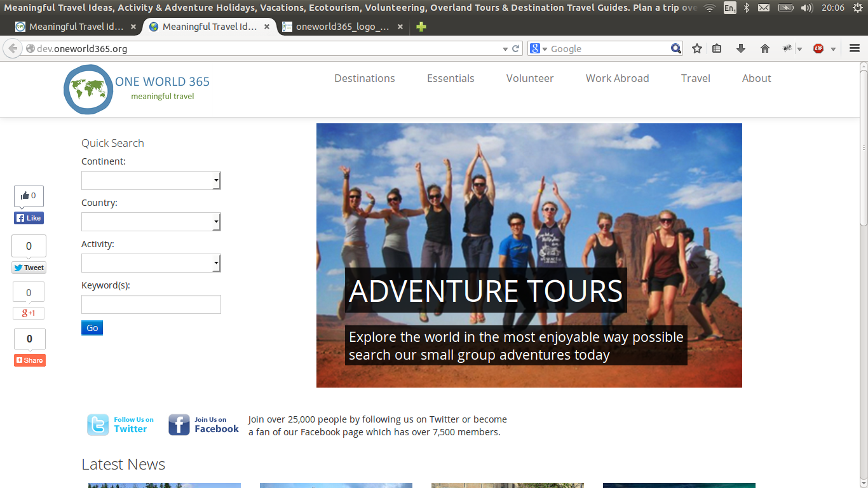
Task: Click the Follow Us on Twitter icon
Action: tap(98, 425)
